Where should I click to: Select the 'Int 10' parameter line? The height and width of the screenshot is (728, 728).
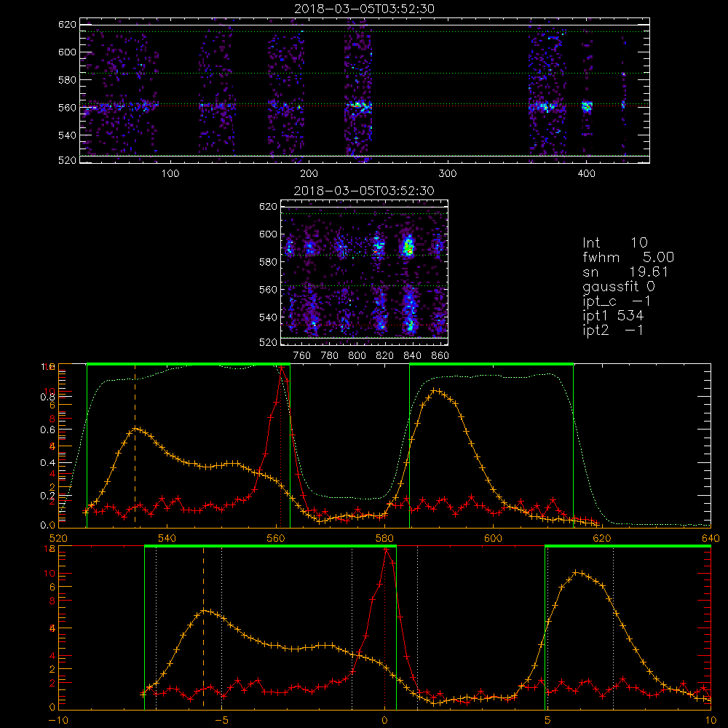(614, 243)
